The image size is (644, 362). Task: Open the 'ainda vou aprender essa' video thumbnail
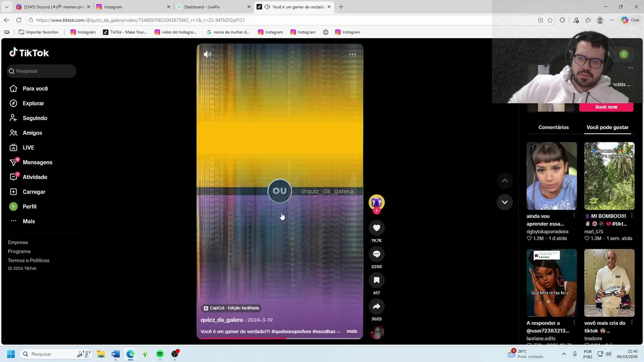[x=551, y=176]
